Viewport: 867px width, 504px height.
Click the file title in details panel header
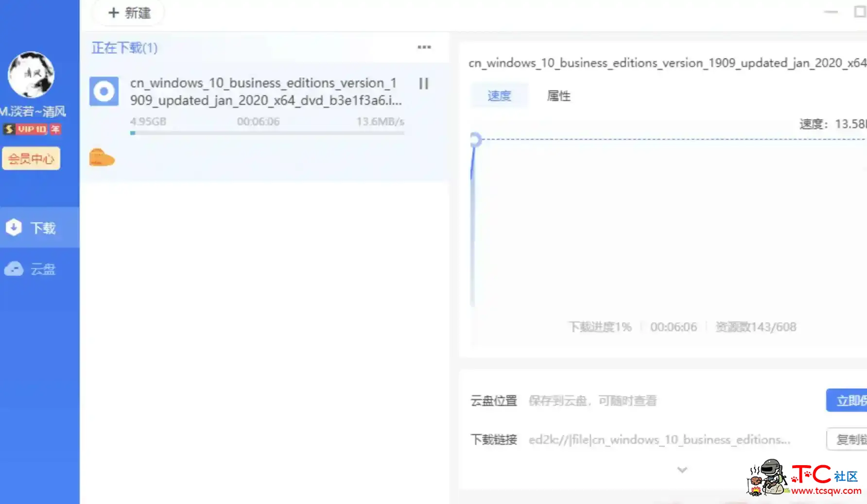pyautogui.click(x=668, y=63)
